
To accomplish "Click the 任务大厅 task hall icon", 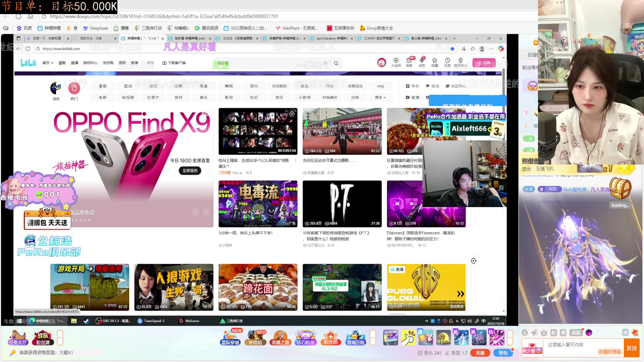I will (18, 338).
